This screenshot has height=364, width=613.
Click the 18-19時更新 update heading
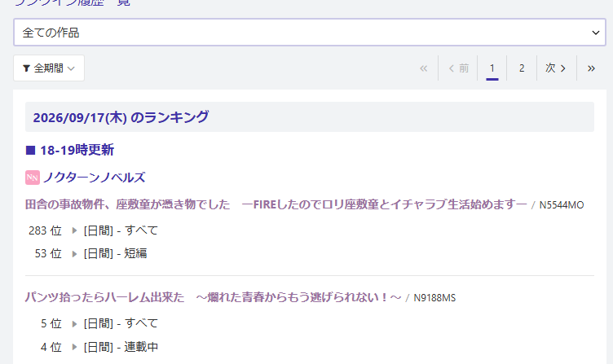[77, 150]
